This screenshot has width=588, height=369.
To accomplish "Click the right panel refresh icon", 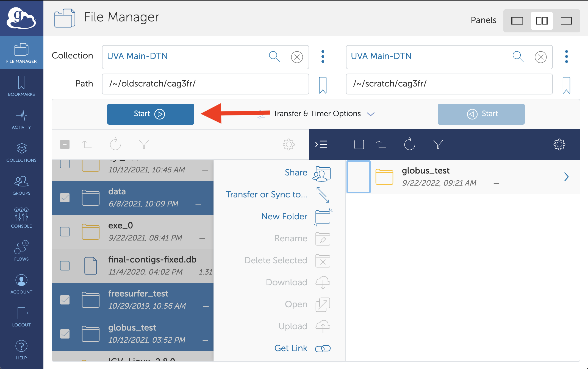I will click(409, 144).
